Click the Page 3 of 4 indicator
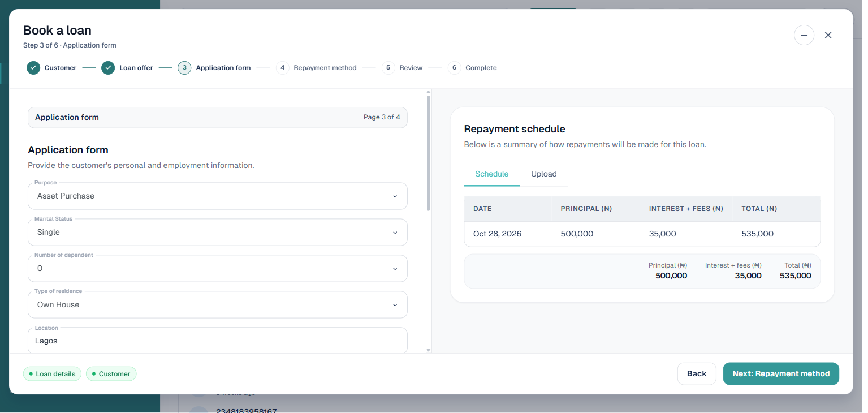 (x=382, y=117)
